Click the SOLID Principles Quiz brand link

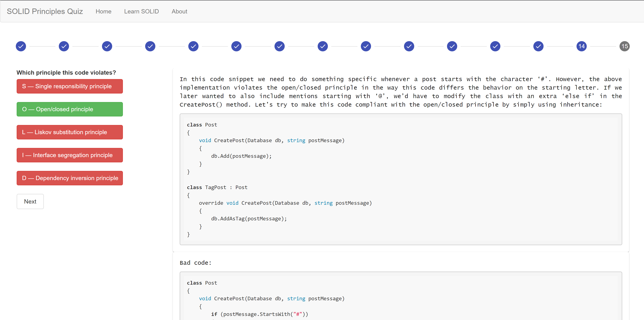45,12
